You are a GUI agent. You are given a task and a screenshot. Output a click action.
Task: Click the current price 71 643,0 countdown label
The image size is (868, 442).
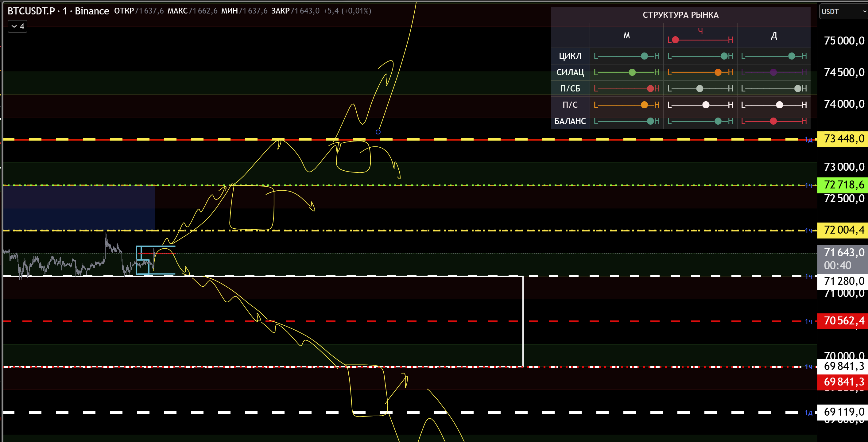click(843, 258)
